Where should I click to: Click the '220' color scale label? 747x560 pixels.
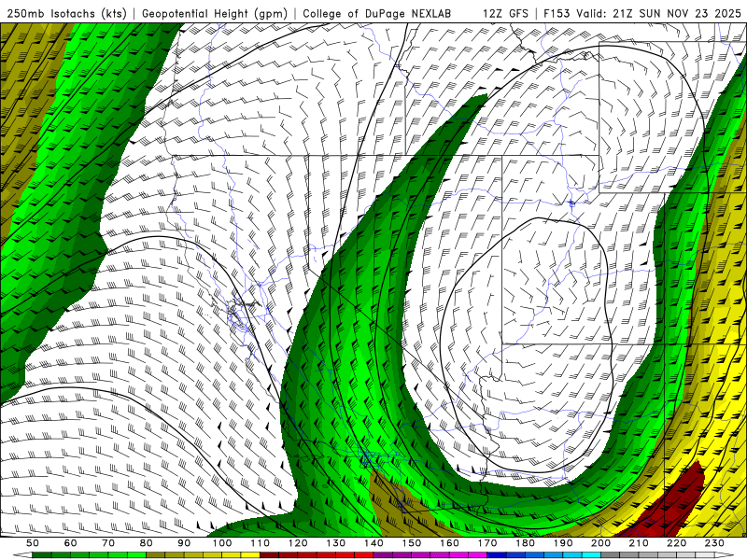(676, 543)
